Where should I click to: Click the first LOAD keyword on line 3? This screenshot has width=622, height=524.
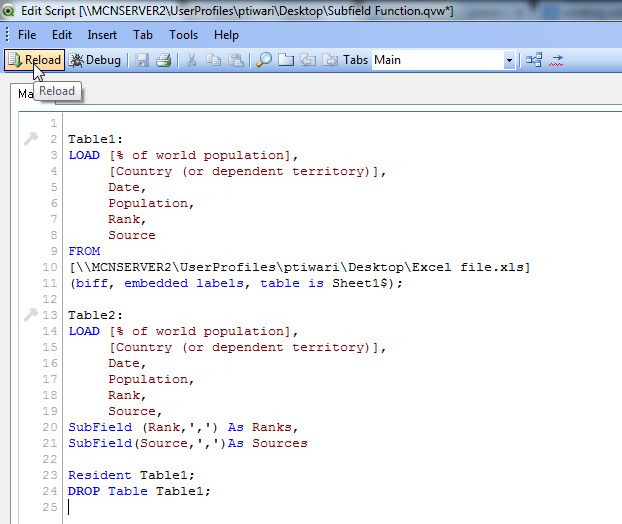[84, 155]
